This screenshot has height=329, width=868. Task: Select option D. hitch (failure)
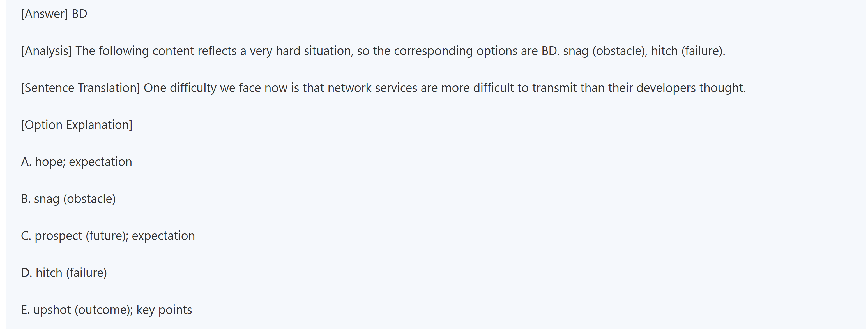click(x=64, y=273)
